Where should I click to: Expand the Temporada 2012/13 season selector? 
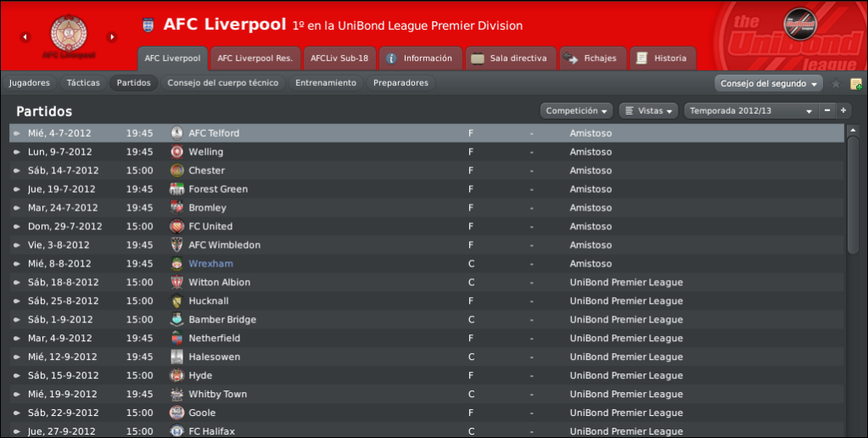751,110
